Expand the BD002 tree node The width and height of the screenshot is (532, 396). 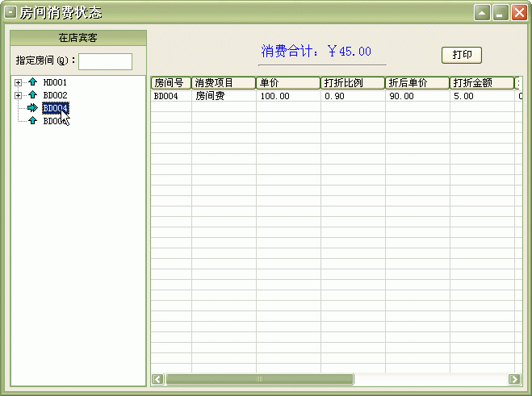[x=19, y=95]
